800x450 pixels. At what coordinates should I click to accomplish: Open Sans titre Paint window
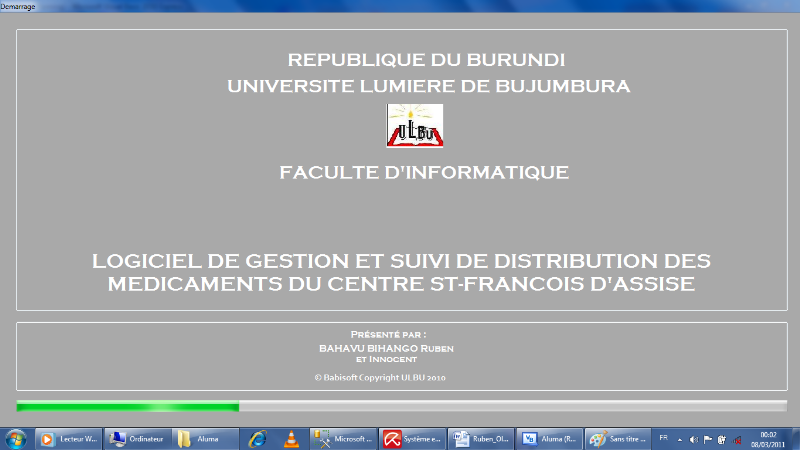pos(618,439)
